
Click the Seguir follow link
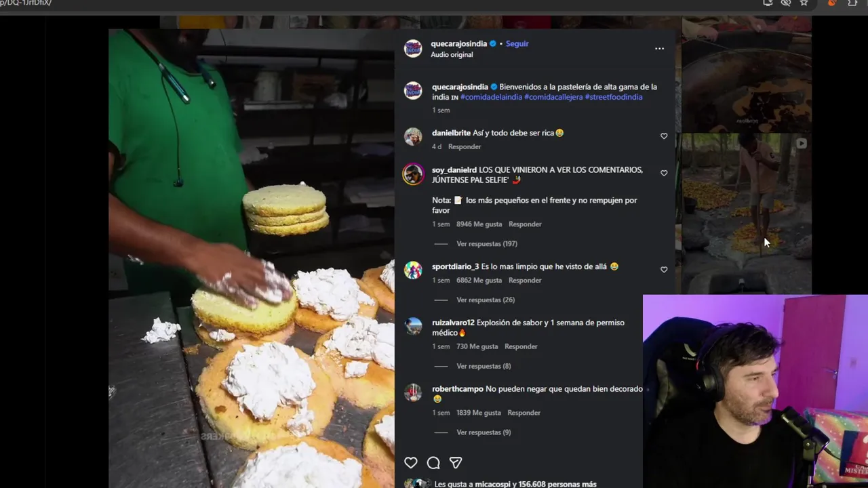[x=517, y=44]
